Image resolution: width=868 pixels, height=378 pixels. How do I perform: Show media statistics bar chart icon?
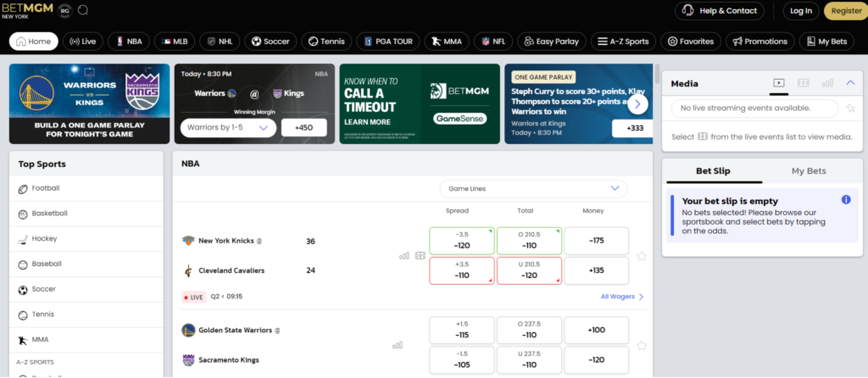827,83
